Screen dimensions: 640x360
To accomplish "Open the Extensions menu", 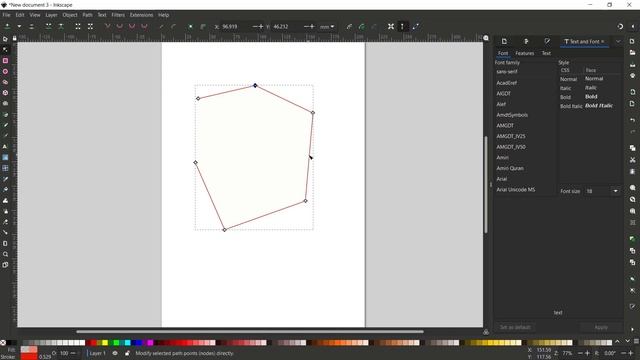I will pyautogui.click(x=141, y=15).
